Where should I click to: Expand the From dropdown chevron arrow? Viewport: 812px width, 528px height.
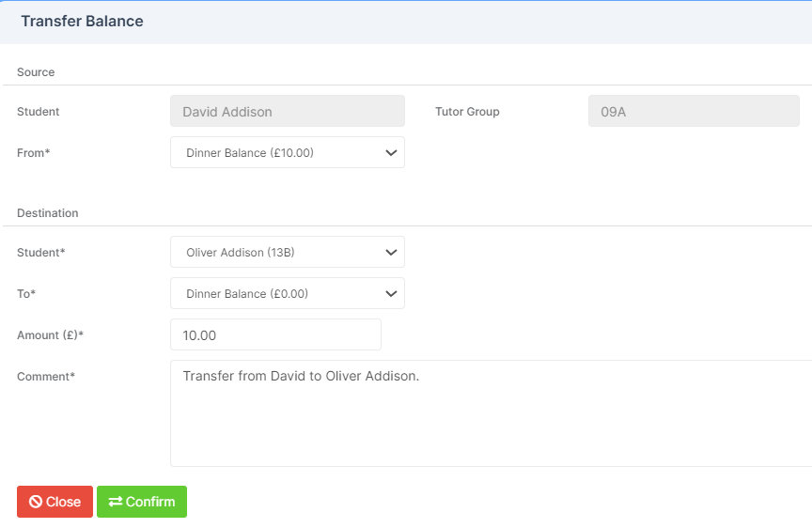click(x=391, y=153)
